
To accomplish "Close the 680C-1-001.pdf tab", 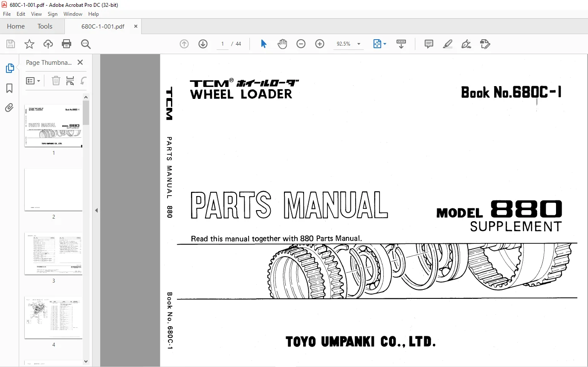I will (136, 26).
